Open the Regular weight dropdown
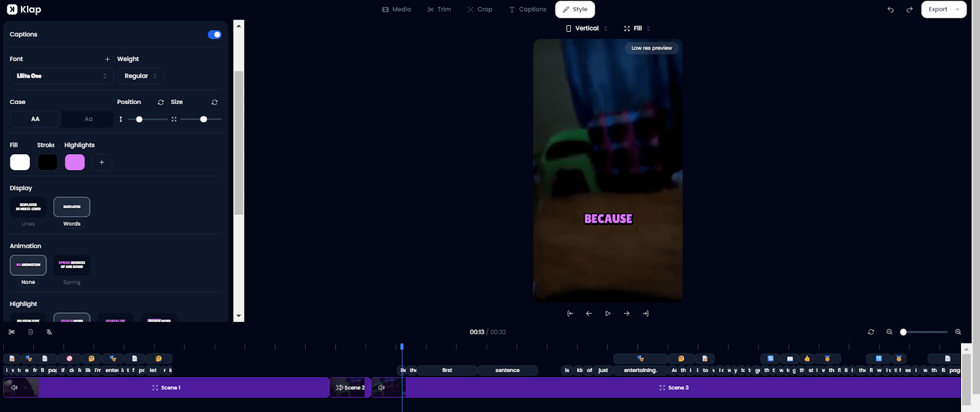Screen dimensions: 980x412 point(140,76)
